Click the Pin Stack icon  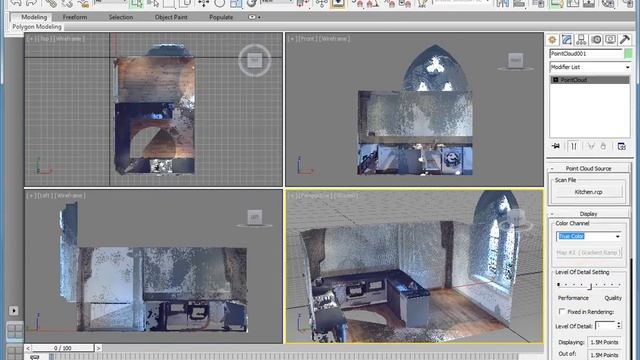[x=556, y=146]
